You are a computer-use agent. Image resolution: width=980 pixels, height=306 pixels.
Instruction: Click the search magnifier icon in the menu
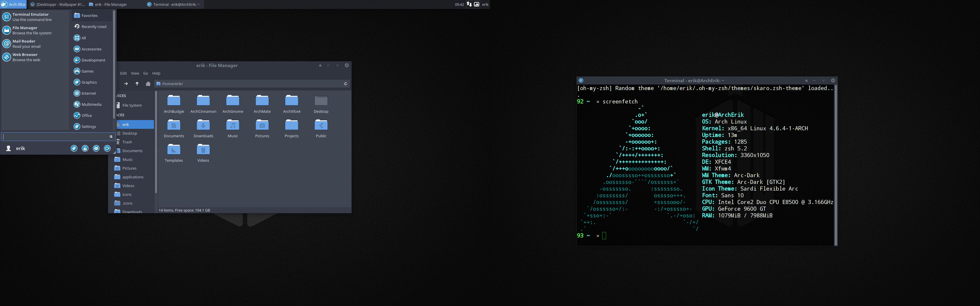[x=111, y=136]
